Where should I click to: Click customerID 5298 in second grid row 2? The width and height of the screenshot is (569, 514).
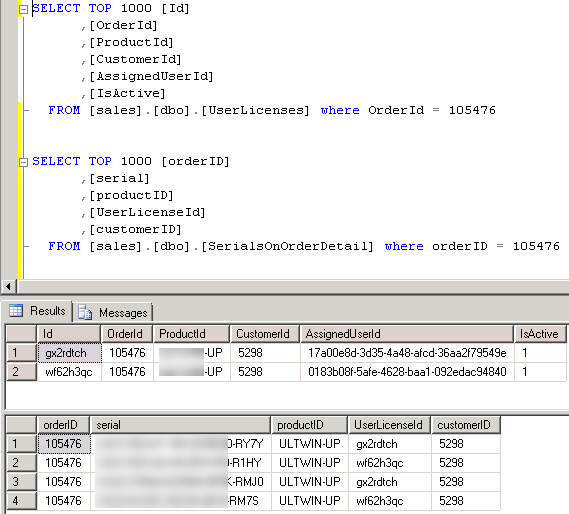click(x=466, y=463)
